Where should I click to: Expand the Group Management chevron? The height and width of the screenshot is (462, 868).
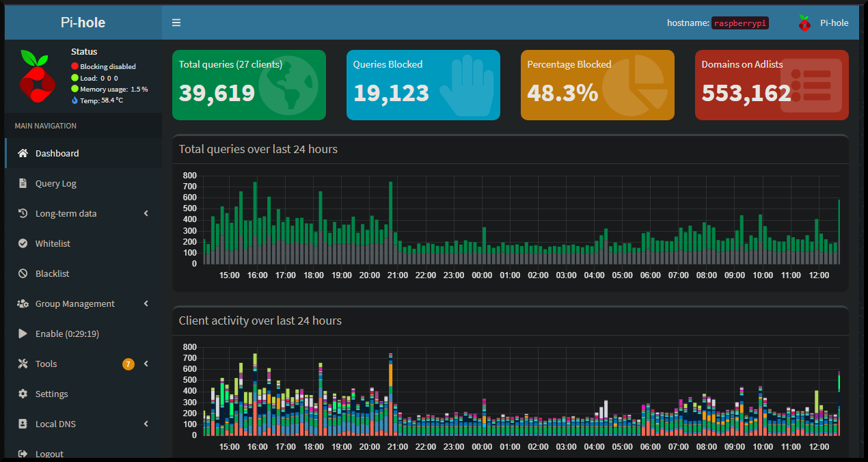[146, 303]
